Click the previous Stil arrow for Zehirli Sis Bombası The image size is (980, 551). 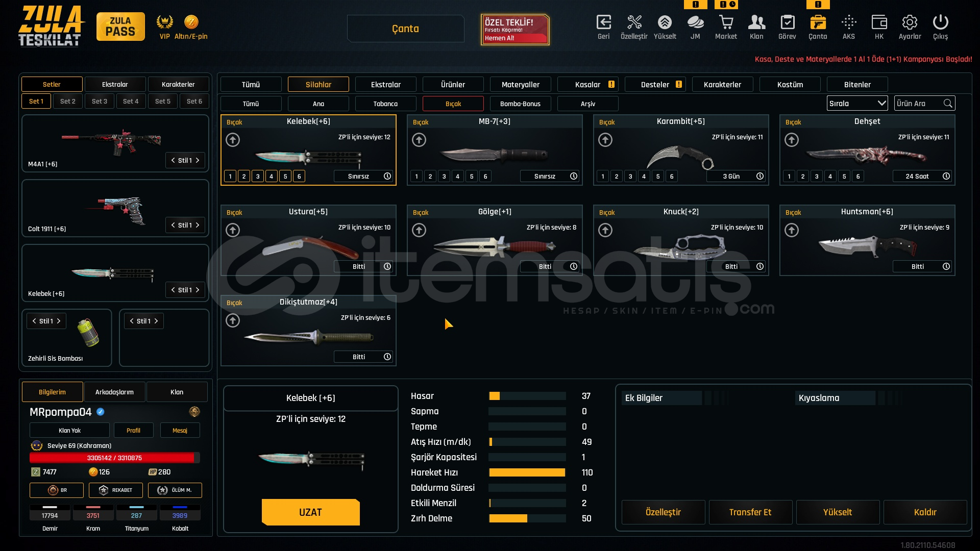tap(34, 321)
